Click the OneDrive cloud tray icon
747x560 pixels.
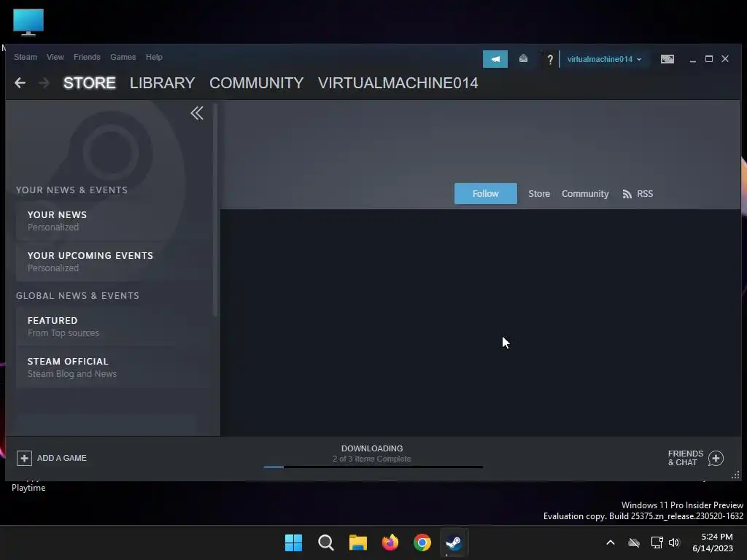(634, 542)
